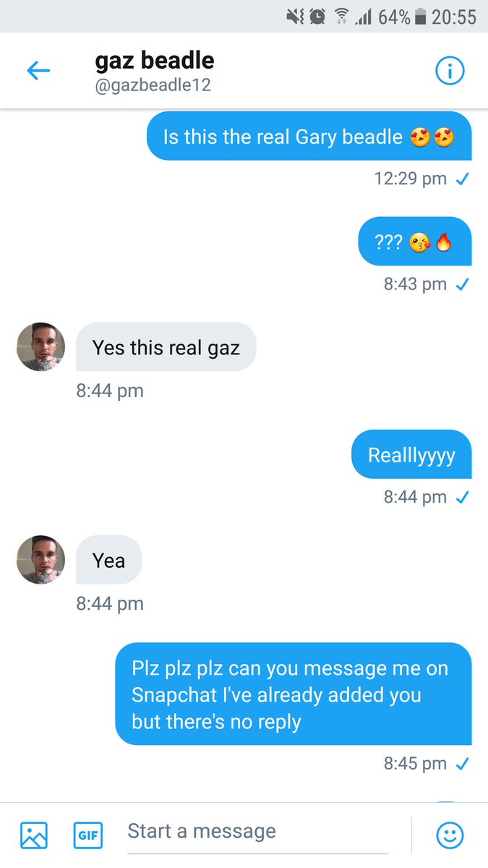Focus the Start a message field
This screenshot has width=488, height=868.
pos(257,832)
